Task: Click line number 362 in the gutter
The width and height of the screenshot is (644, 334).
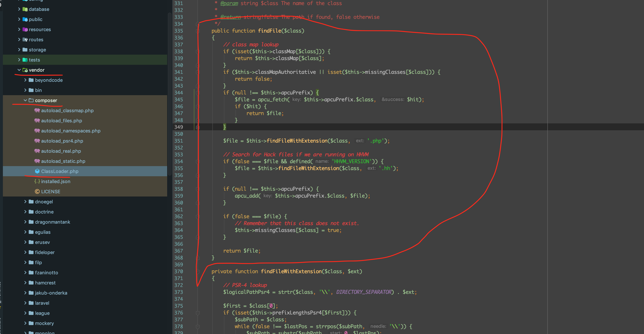Action: 179,217
